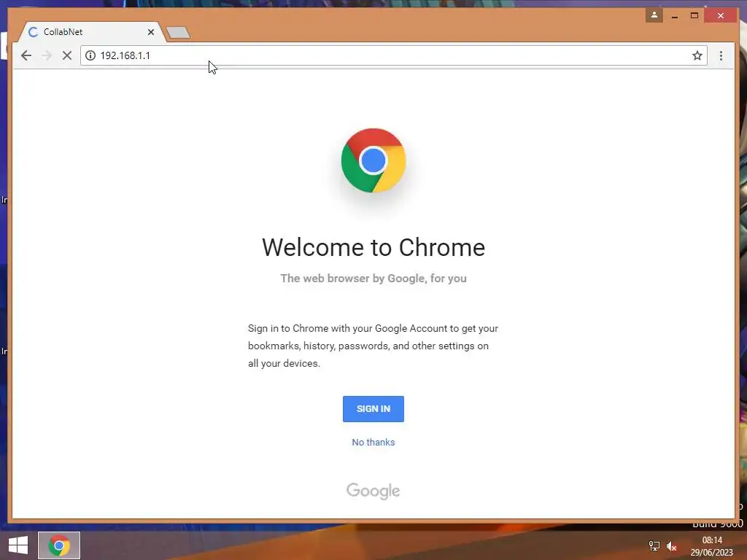The height and width of the screenshot is (560, 747).
Task: Stop loading the page with X button
Action: [67, 55]
